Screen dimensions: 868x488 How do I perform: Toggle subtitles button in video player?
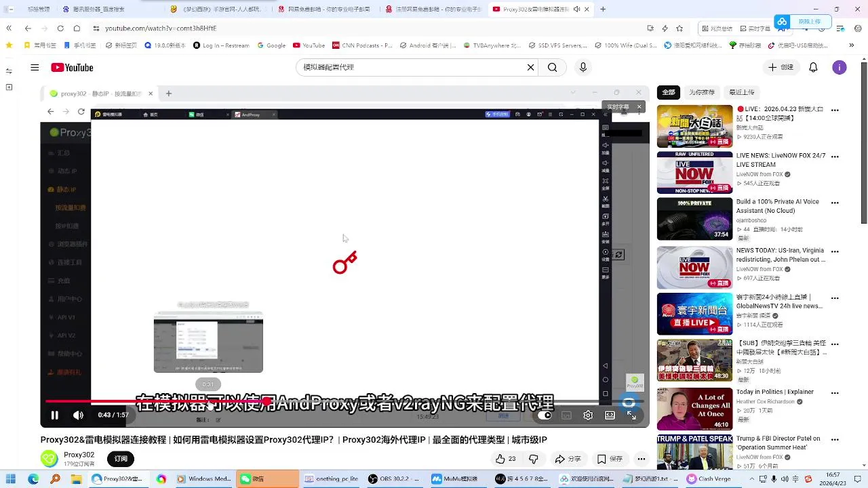566,415
